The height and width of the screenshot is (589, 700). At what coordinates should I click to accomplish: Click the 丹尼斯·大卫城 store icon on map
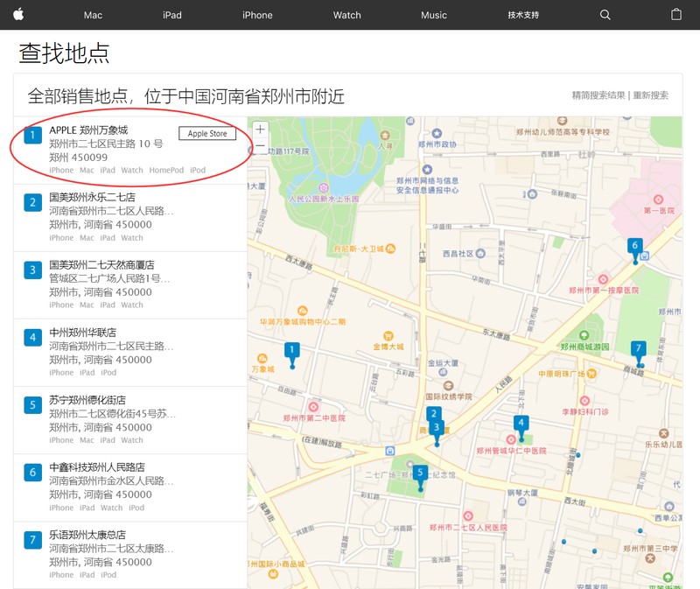click(x=390, y=249)
